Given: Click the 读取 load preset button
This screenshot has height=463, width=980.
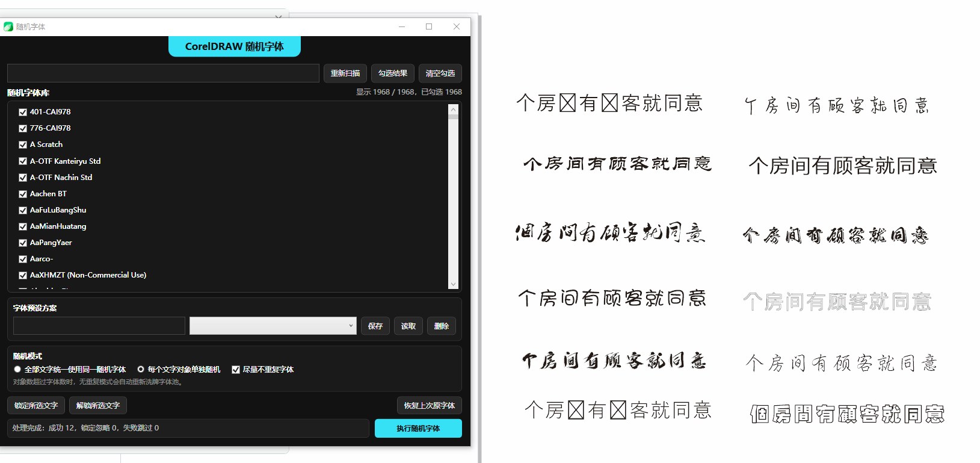Looking at the screenshot, I should (x=408, y=326).
